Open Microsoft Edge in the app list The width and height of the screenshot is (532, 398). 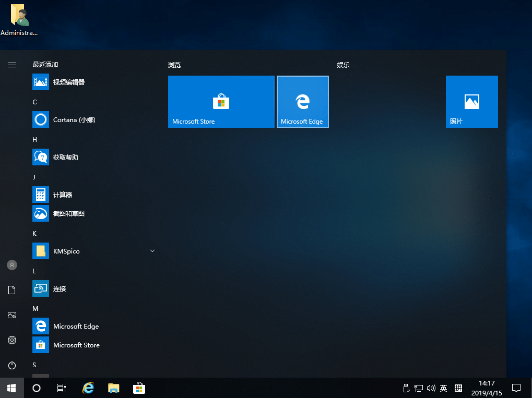pyautogui.click(x=76, y=327)
